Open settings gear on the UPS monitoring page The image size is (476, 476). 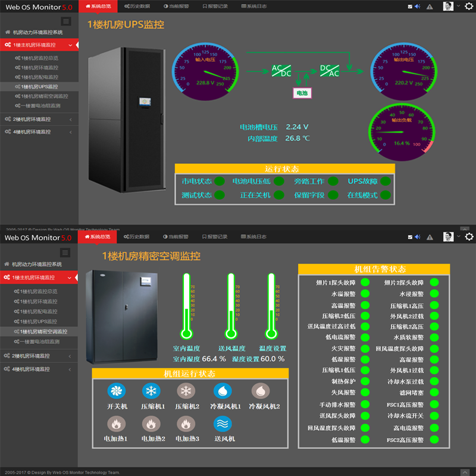point(469,7)
